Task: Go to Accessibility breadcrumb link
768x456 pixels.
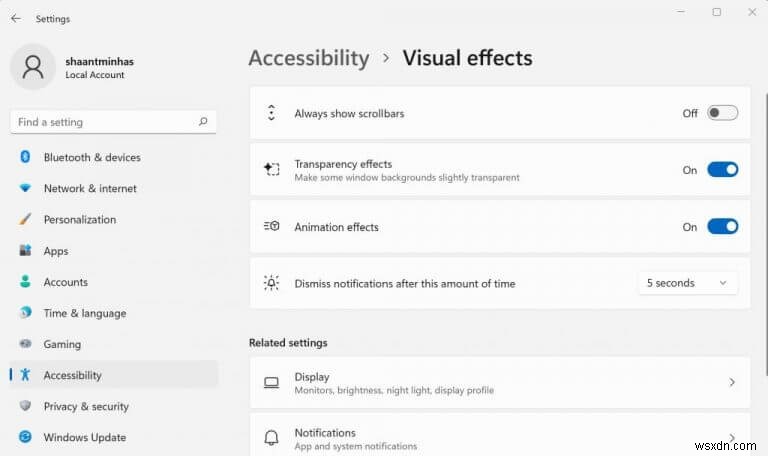Action: coord(308,58)
